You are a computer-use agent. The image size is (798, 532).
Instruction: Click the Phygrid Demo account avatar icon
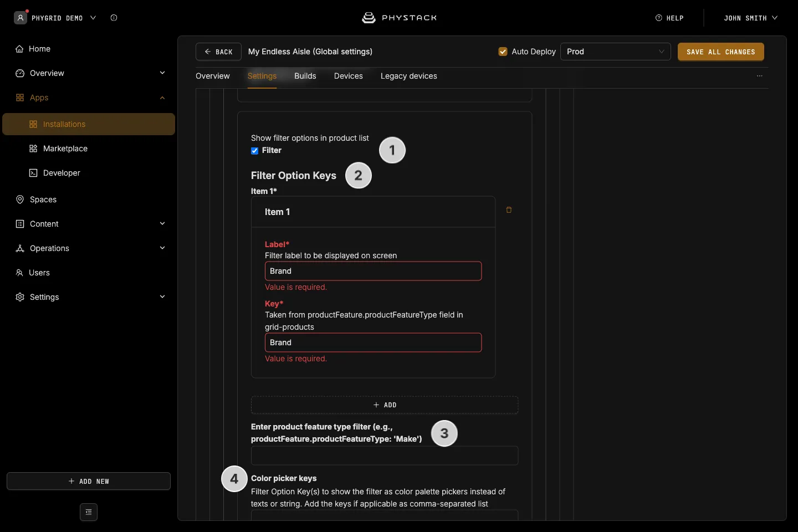point(21,18)
